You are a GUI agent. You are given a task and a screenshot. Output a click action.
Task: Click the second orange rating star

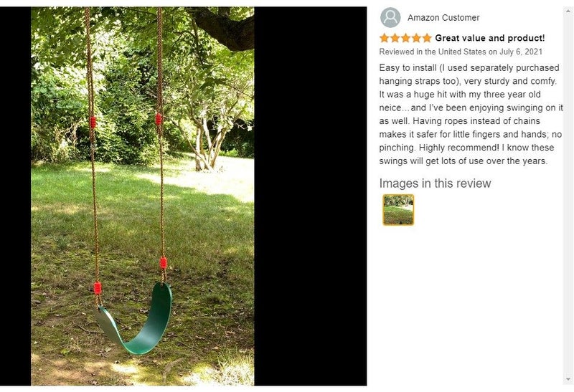[395, 38]
